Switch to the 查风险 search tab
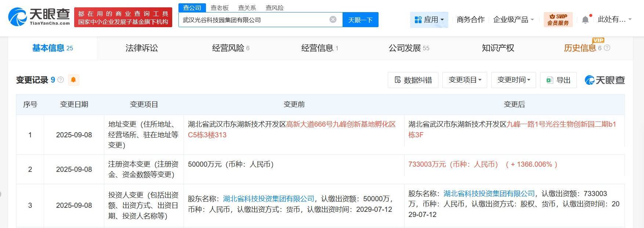Image resolution: width=644 pixels, height=228 pixels. click(x=275, y=8)
